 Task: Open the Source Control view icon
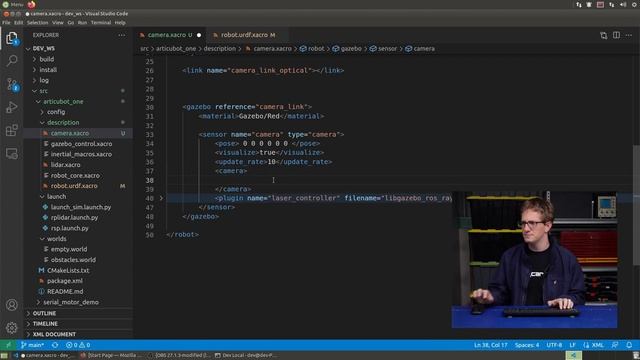click(12, 84)
